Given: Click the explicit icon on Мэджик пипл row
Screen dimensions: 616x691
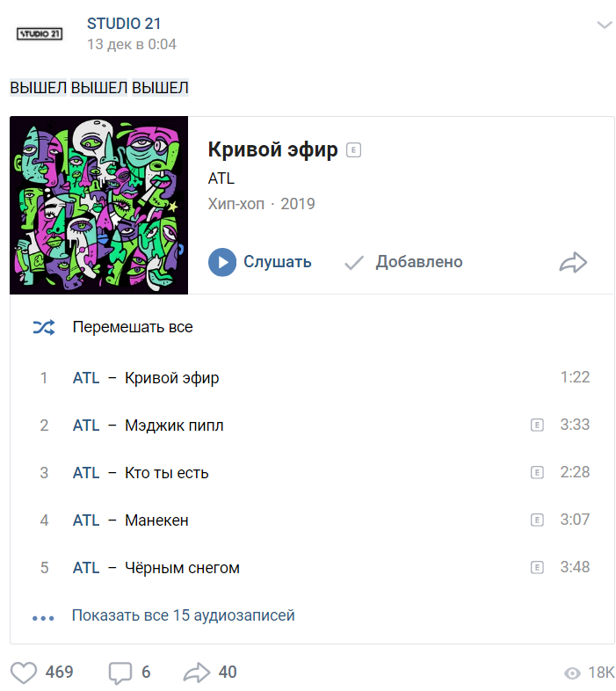Looking at the screenshot, I should pyautogui.click(x=537, y=426).
